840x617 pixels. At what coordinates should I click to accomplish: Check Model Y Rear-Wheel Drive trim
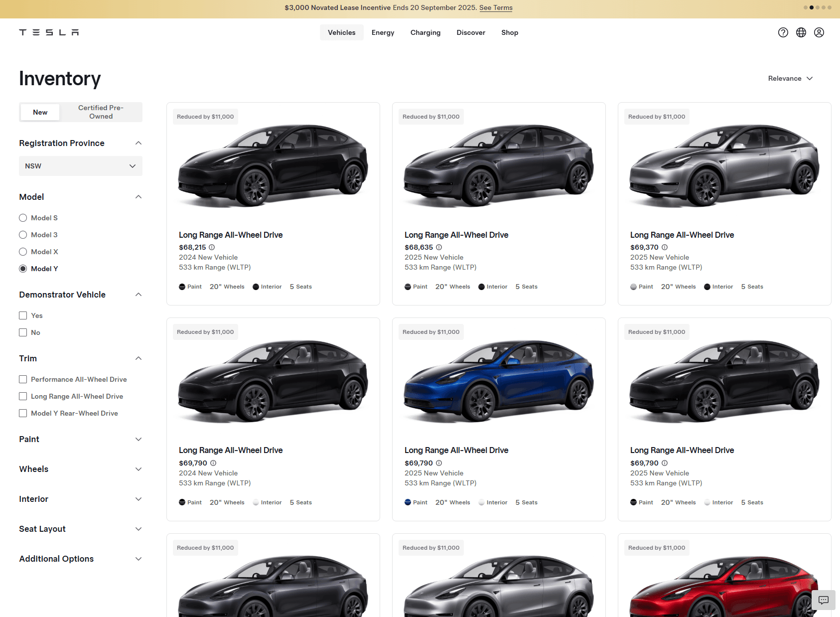point(23,413)
